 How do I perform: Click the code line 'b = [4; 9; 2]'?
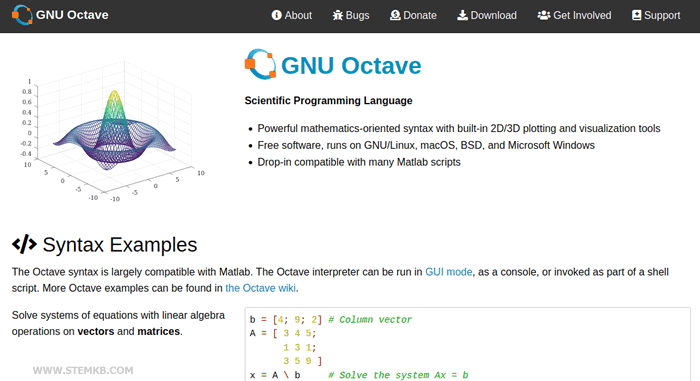(286, 320)
